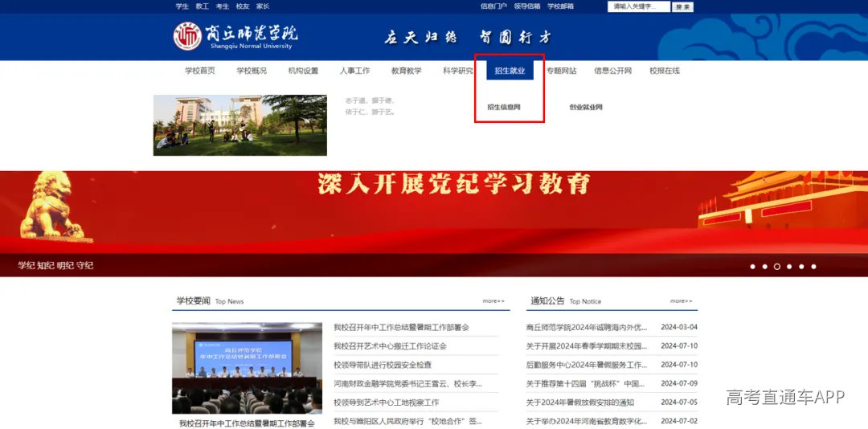Open news 我校召开艺术中心搬迁工作论证会

(390, 346)
